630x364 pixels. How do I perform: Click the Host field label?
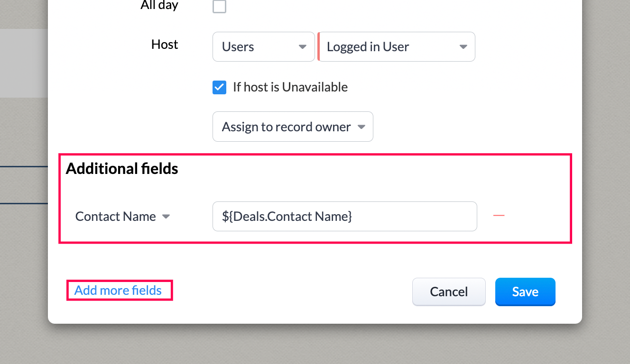tap(165, 45)
